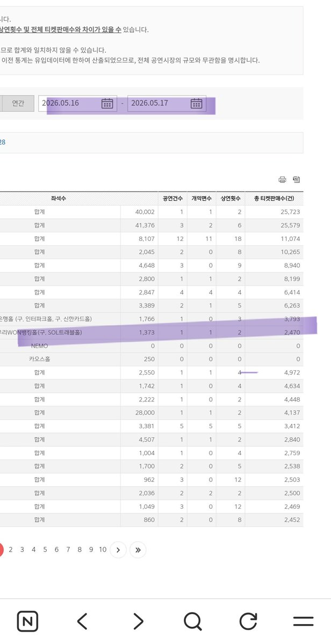Click the ticket sales value 4,137

coord(292,413)
